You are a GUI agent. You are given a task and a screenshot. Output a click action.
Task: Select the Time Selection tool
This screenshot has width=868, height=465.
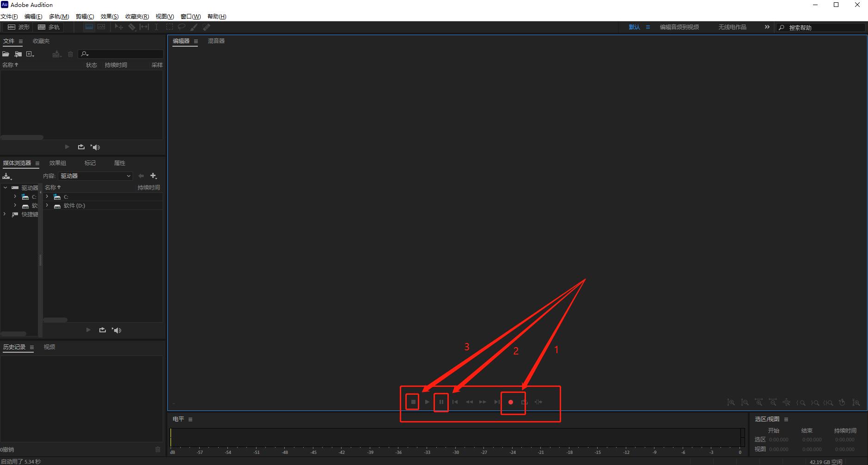point(157,27)
